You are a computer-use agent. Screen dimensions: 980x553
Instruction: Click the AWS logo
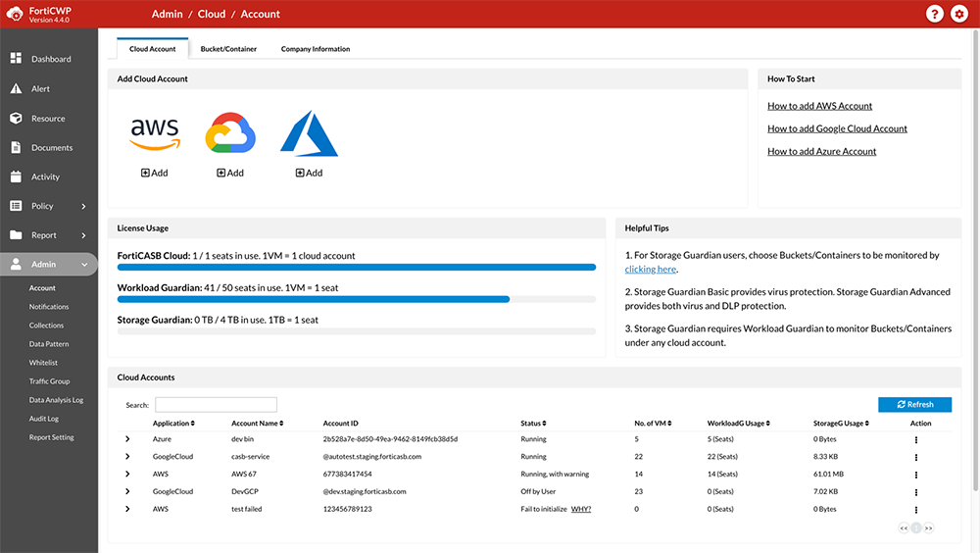(155, 134)
